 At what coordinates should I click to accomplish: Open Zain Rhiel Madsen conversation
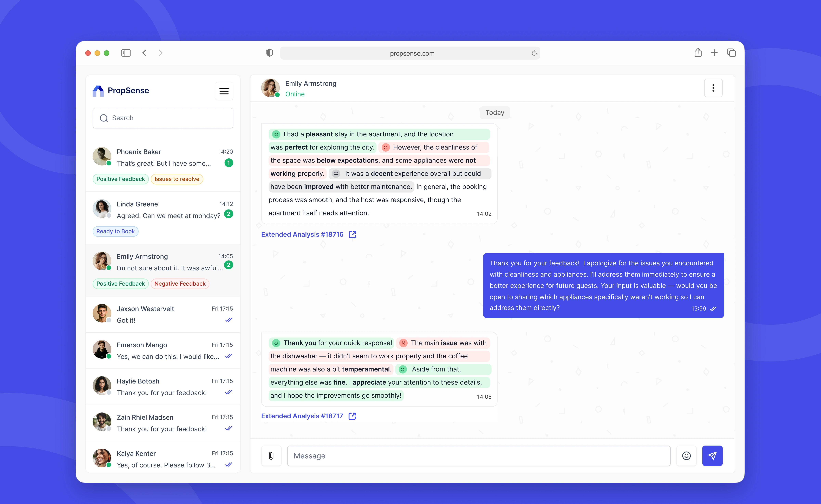(163, 423)
